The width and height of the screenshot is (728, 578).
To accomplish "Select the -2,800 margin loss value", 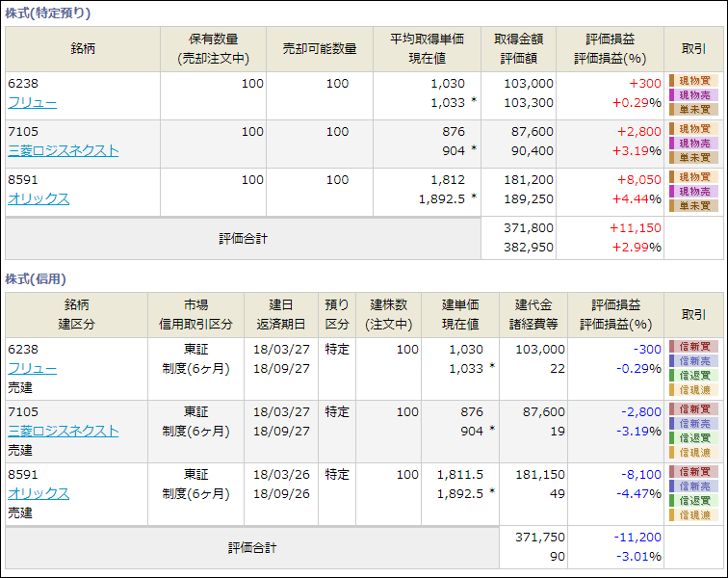I will 641,412.
